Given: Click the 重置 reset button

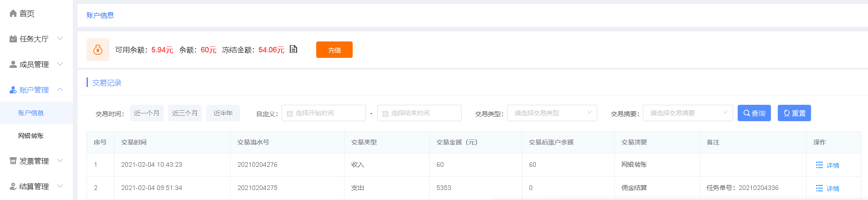Looking at the screenshot, I should click(x=794, y=113).
